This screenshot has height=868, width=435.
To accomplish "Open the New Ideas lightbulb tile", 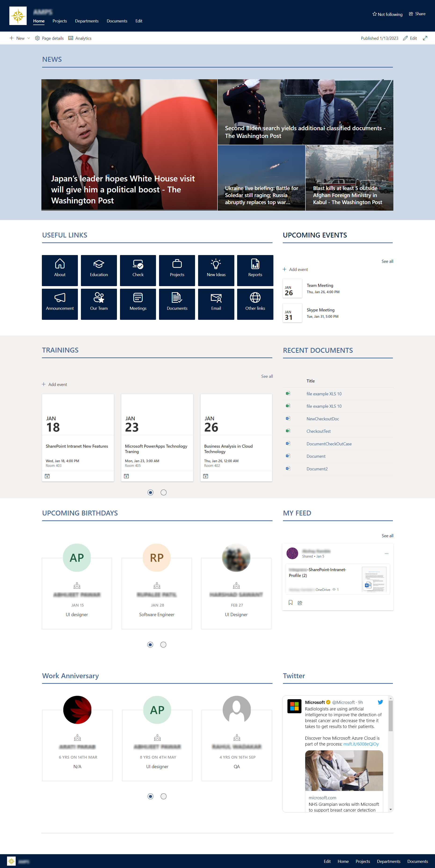I will (x=216, y=270).
